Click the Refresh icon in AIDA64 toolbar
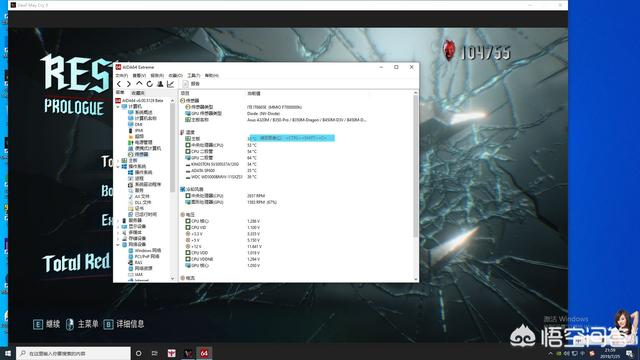 point(149,84)
